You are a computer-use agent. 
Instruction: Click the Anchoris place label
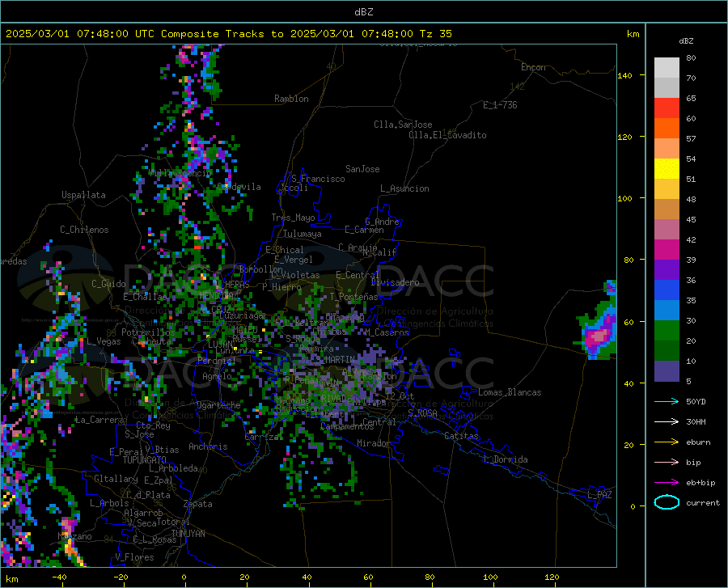[208, 447]
